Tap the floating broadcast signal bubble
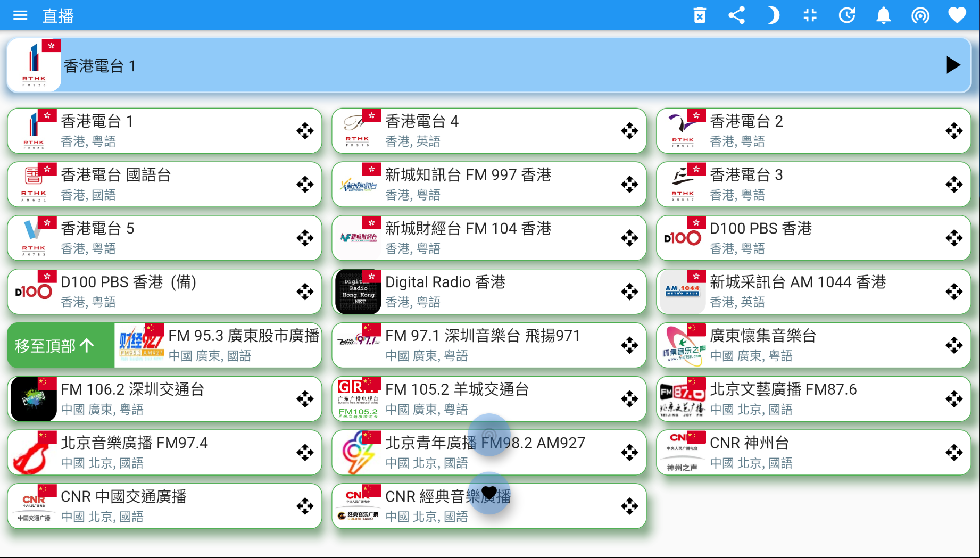 (x=489, y=435)
